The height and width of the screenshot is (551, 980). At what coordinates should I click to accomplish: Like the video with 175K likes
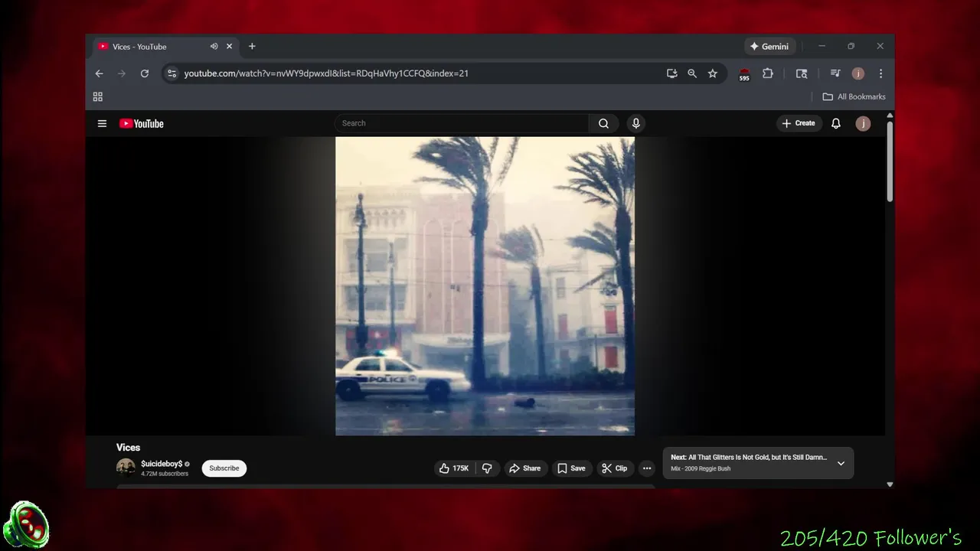pyautogui.click(x=453, y=468)
